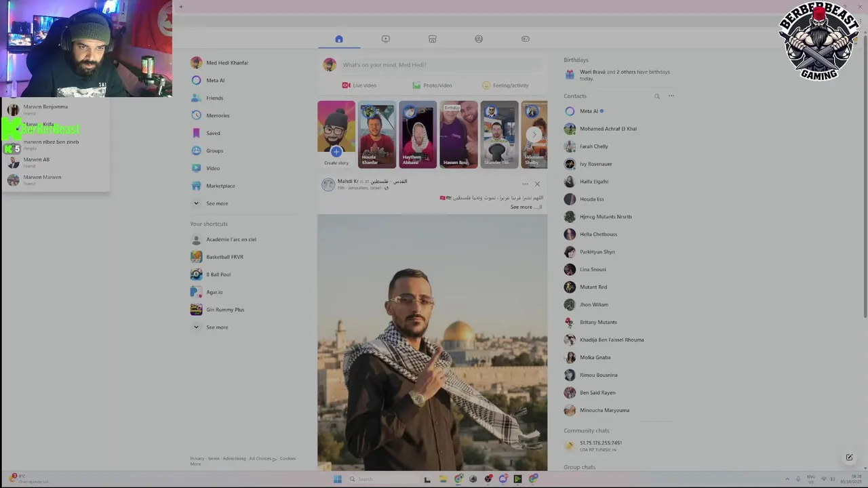The width and height of the screenshot is (868, 488).
Task: Open Windows Start menu
Action: [x=337, y=479]
